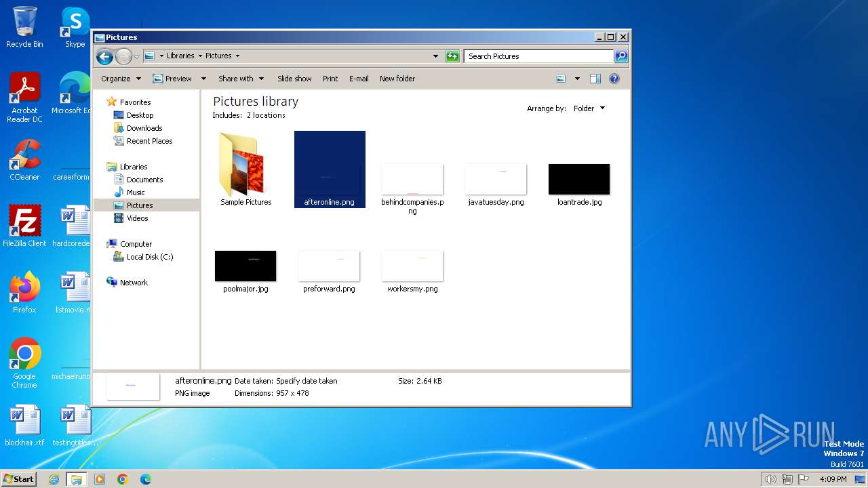Open Explorer help question mark icon
This screenshot has width=868, height=488.
pos(614,79)
